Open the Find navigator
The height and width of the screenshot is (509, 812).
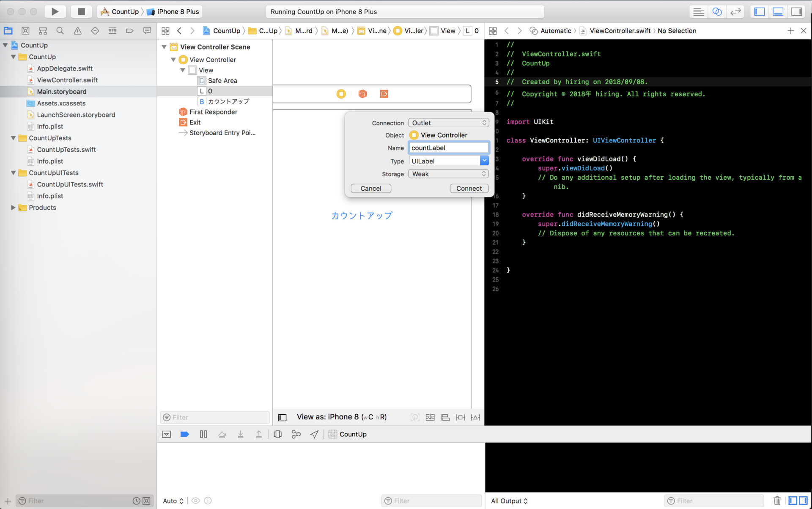click(x=60, y=30)
